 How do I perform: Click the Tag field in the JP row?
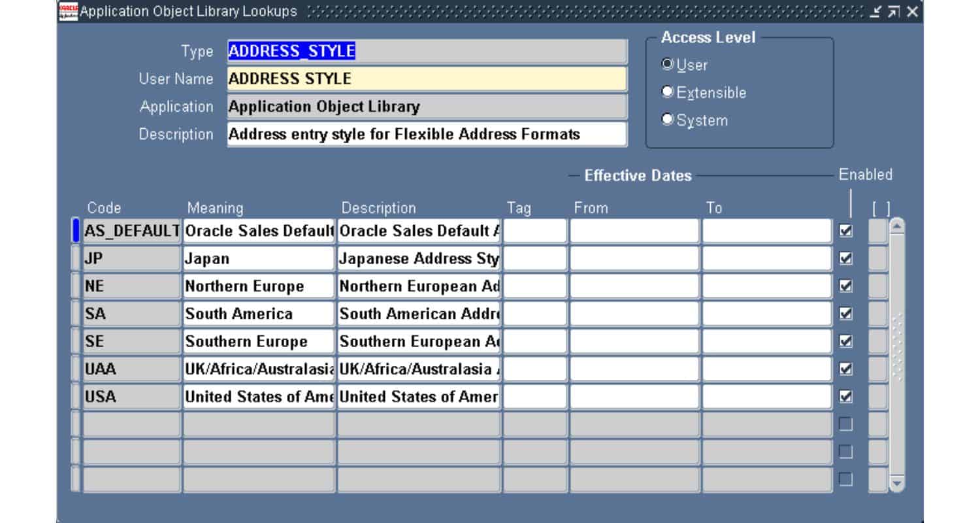pyautogui.click(x=535, y=258)
